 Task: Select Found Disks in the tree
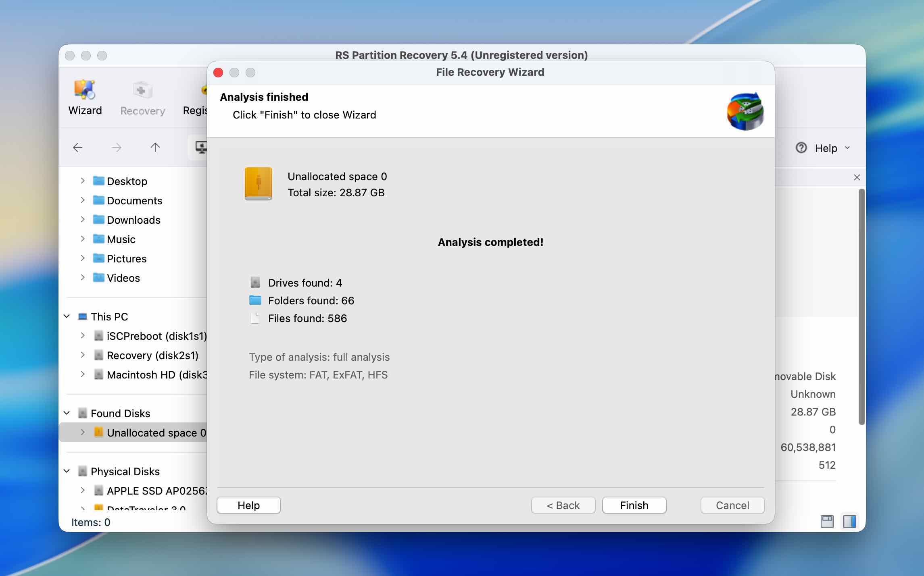(x=120, y=413)
